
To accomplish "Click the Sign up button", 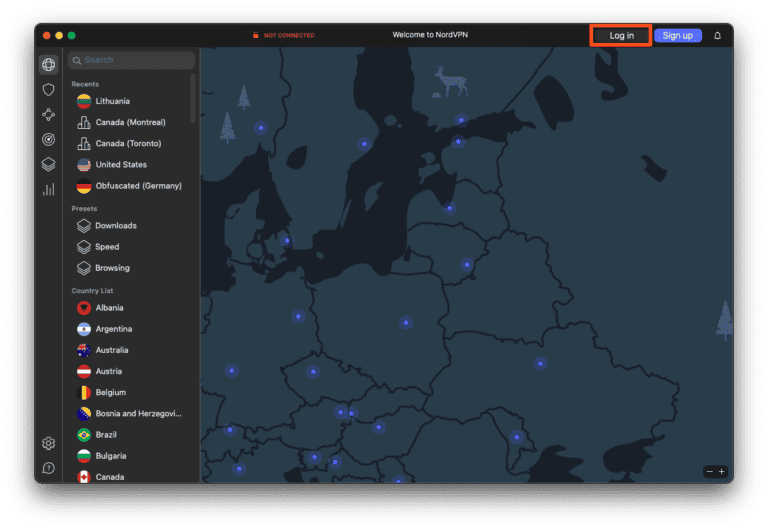I will pos(677,36).
